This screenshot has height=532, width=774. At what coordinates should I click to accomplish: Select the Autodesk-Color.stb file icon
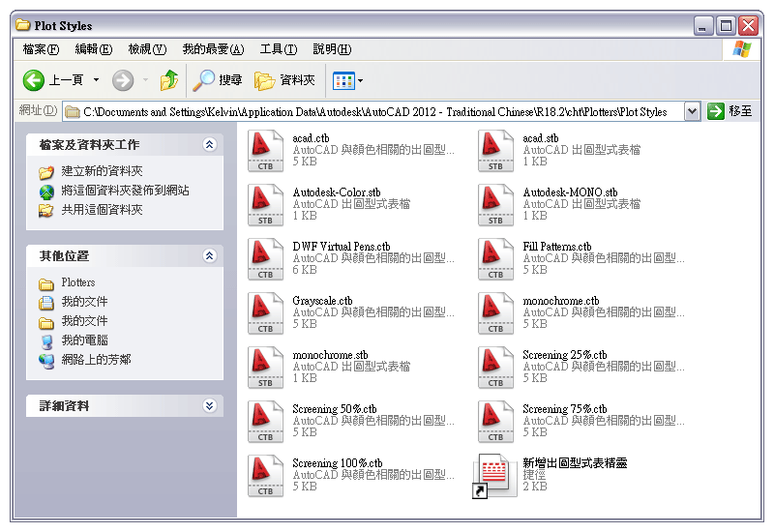click(x=265, y=205)
